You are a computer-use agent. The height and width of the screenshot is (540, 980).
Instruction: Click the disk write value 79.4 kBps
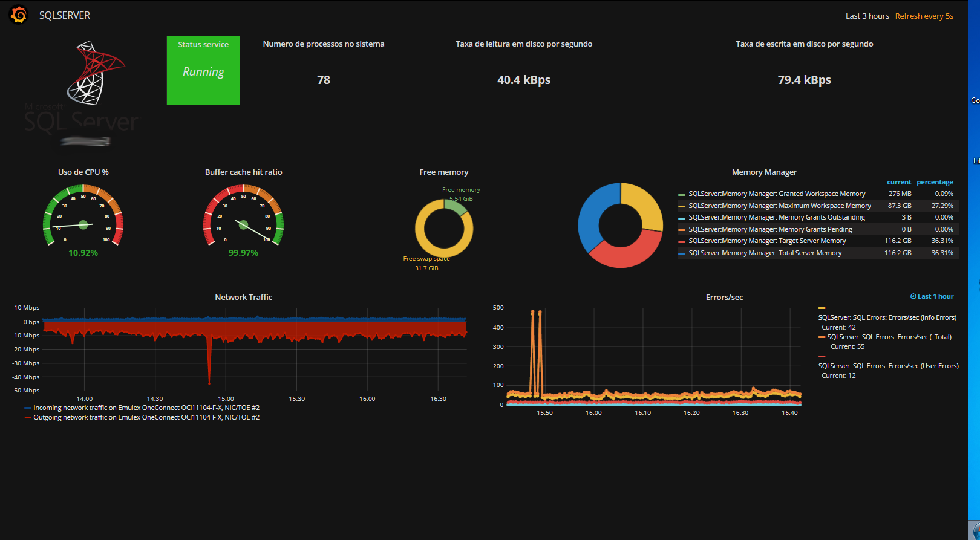[805, 80]
